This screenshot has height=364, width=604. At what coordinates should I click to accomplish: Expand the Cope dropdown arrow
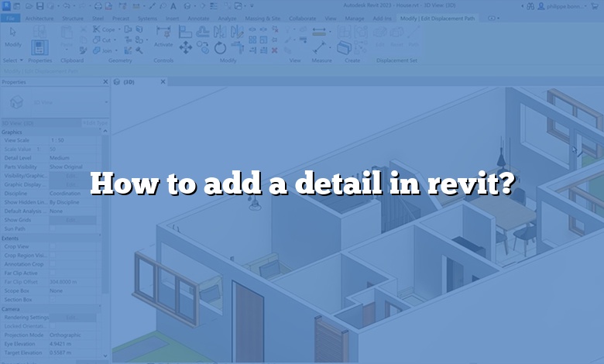[118, 29]
